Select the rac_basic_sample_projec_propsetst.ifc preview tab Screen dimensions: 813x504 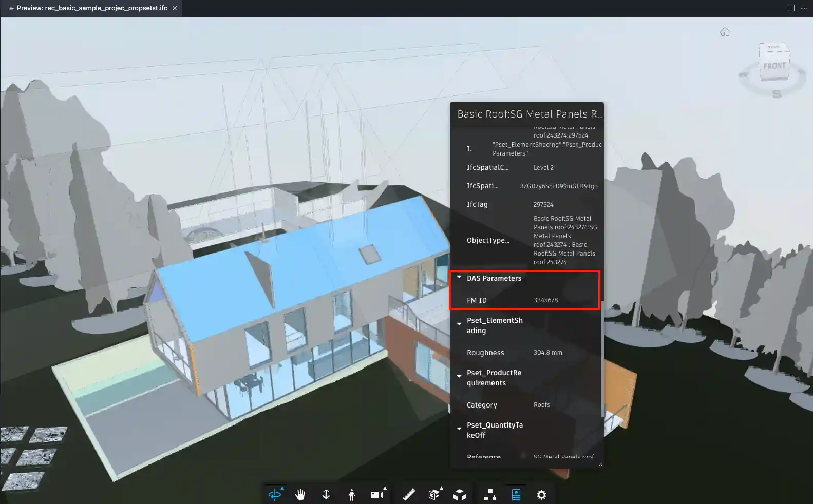pos(92,8)
